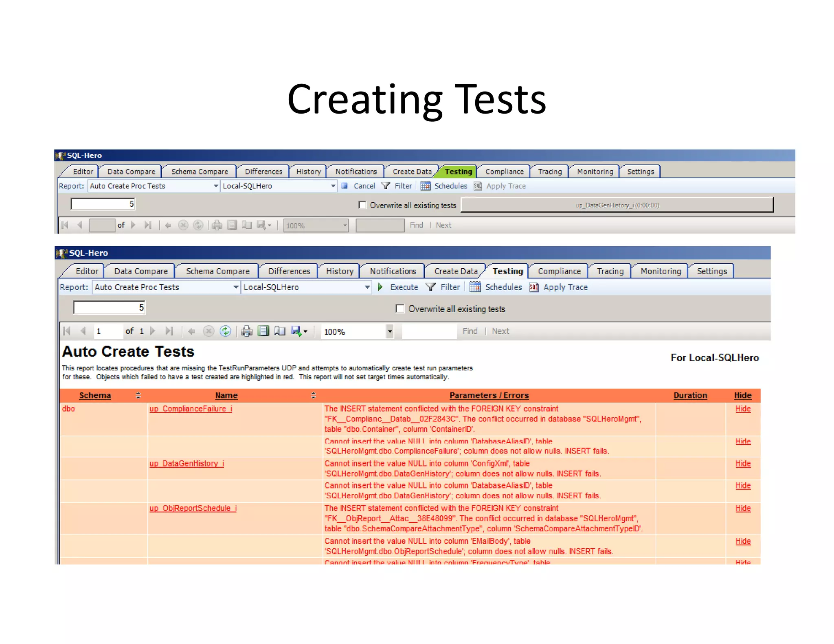The width and height of the screenshot is (834, 644).
Task: Open the 100% zoom dropdown in lower toolbar
Action: pos(390,331)
